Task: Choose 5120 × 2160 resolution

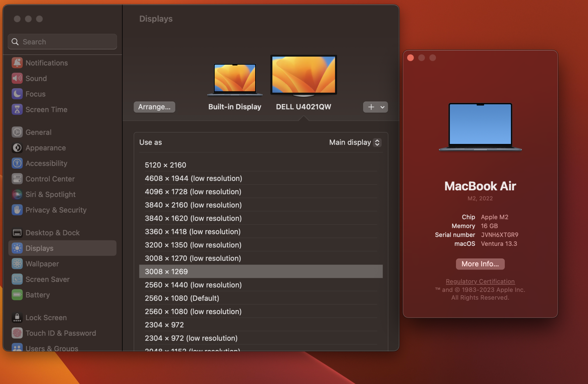Action: (x=166, y=165)
